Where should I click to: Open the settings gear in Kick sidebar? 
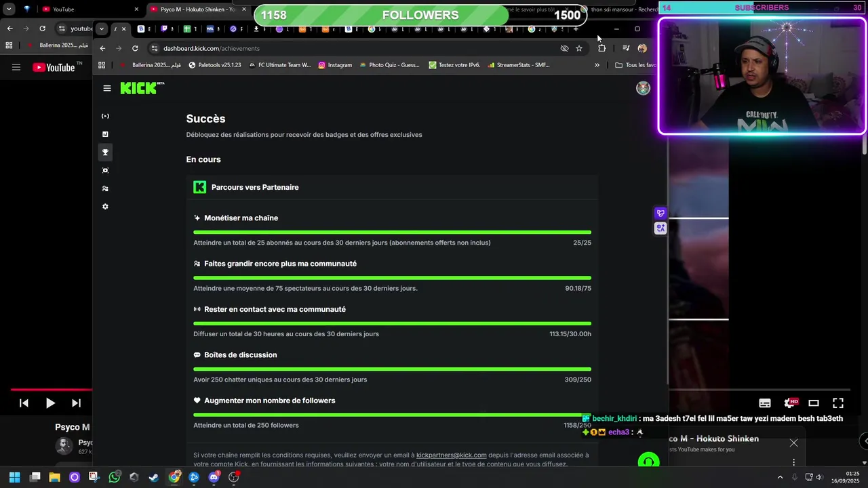(105, 207)
